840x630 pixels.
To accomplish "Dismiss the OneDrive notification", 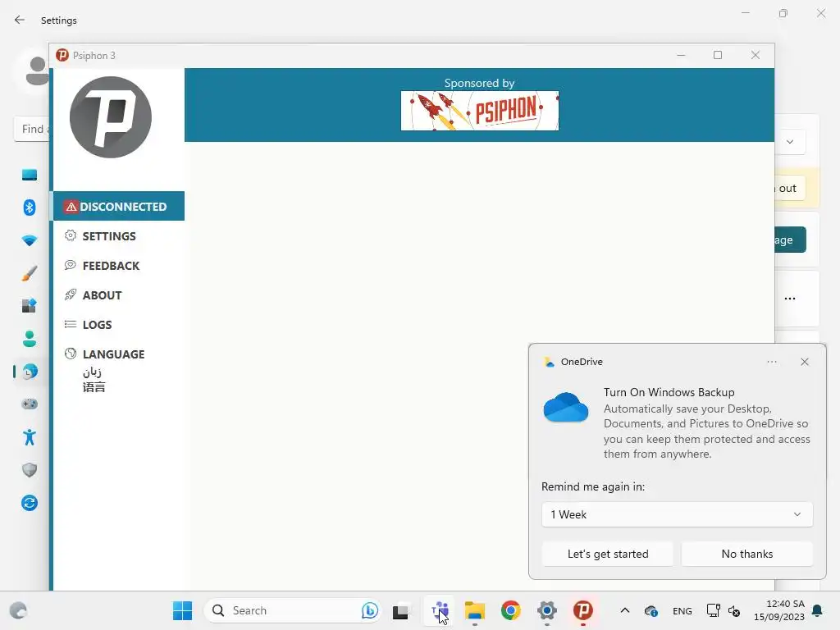I will (x=805, y=362).
